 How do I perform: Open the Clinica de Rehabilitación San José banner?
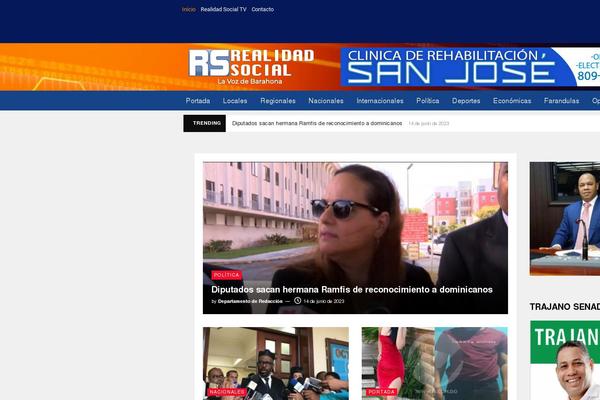pos(470,67)
